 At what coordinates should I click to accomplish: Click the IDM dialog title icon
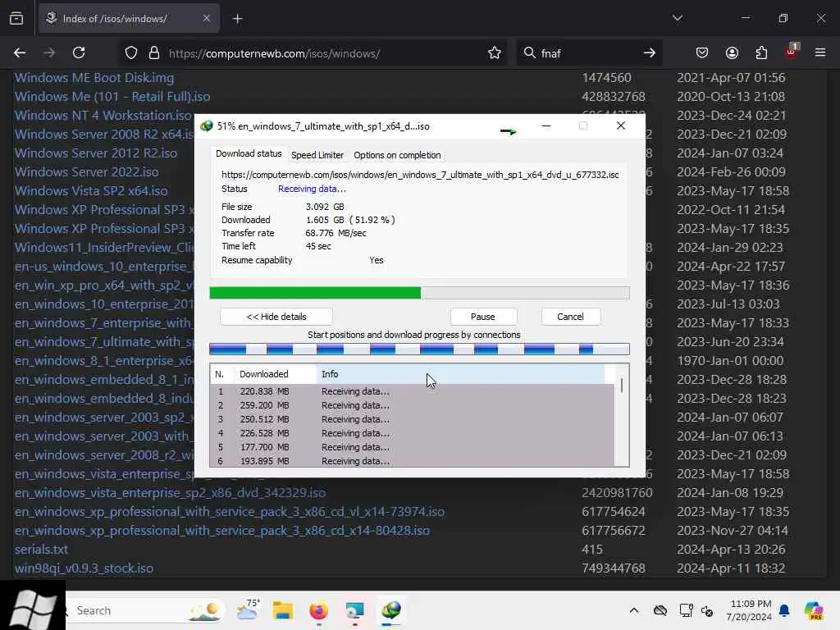(x=206, y=126)
